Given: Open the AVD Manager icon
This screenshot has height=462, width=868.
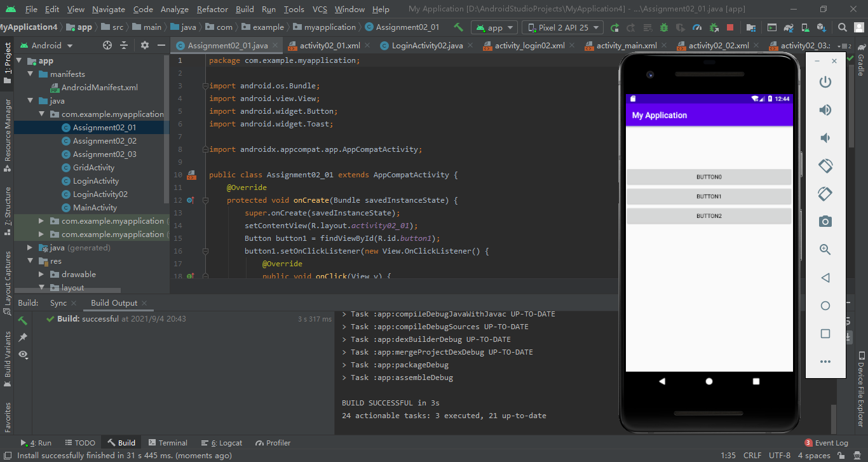Looking at the screenshot, I should pos(804,27).
